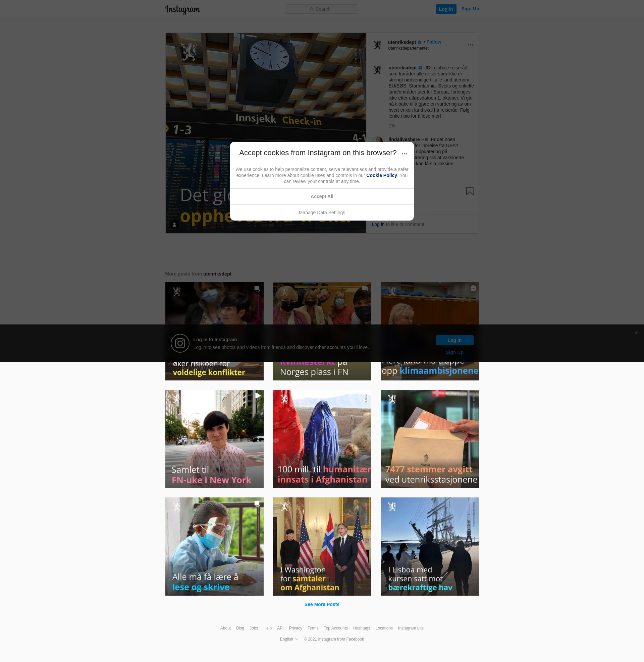Click Sign Up in the dark banner

[454, 353]
